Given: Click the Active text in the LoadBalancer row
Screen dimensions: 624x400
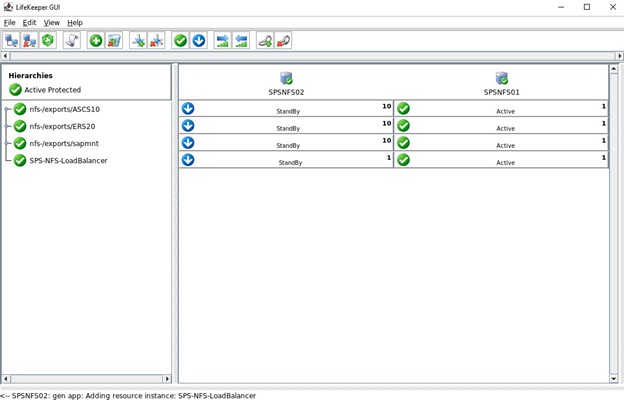Looking at the screenshot, I should tap(505, 163).
